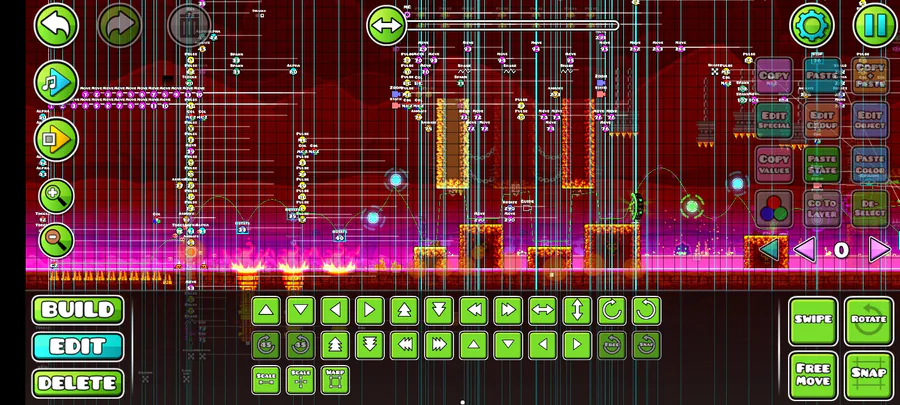
Task: Zoom out with the minus magnifier
Action: [56, 240]
